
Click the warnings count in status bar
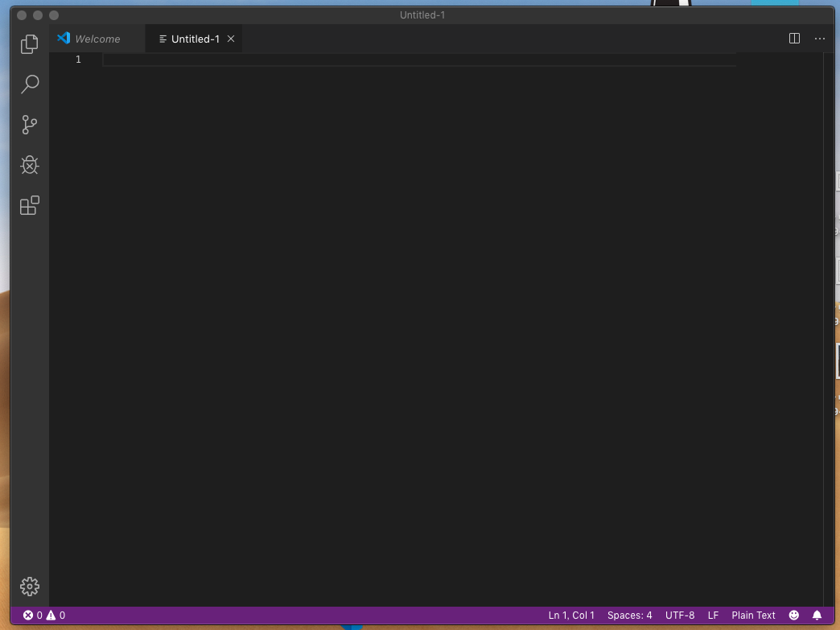pos(56,615)
